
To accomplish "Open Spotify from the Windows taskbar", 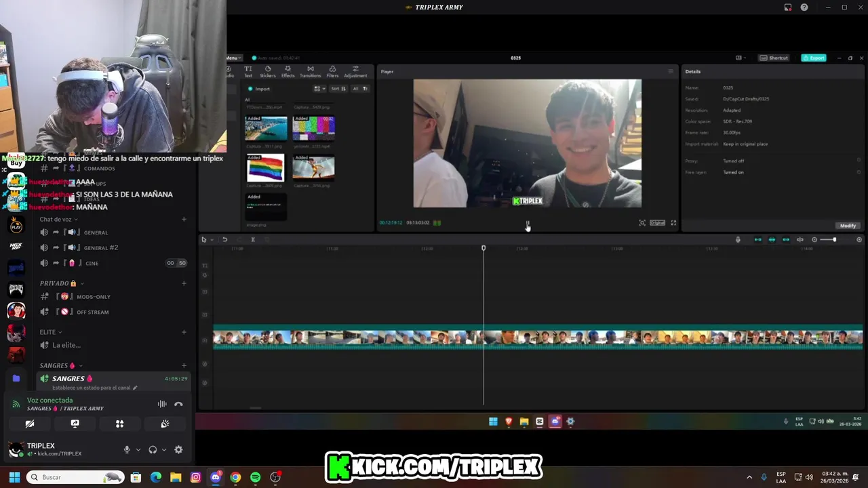I will [255, 477].
